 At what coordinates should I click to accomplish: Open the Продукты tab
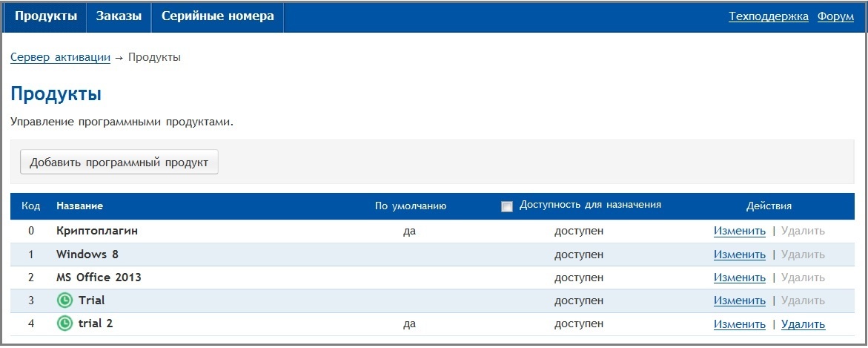(46, 16)
